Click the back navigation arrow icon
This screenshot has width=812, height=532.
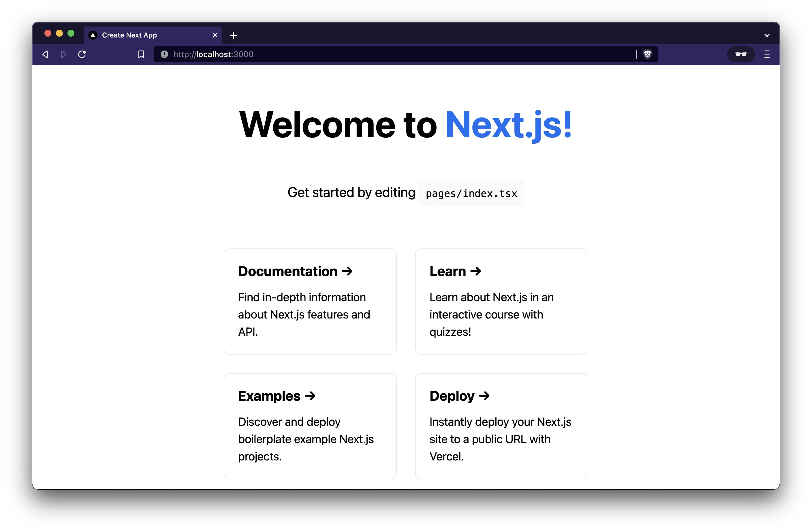[46, 54]
